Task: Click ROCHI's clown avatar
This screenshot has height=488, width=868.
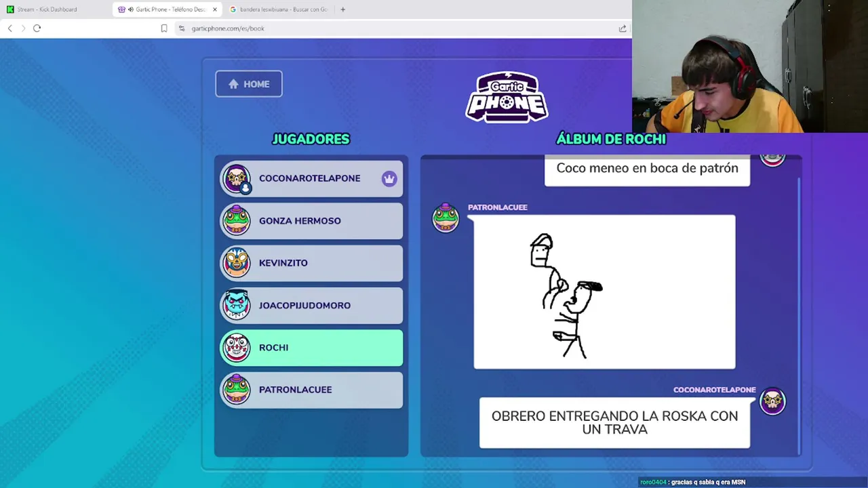Action: coord(237,348)
